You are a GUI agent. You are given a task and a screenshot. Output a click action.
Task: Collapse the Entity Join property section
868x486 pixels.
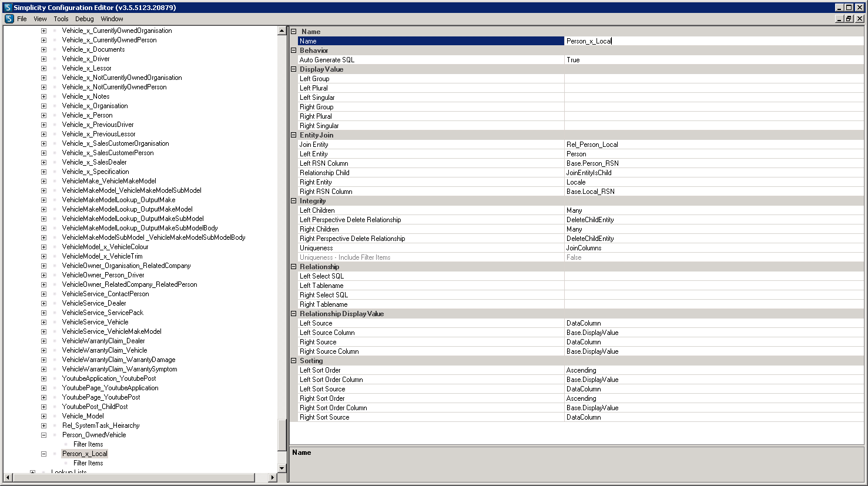click(294, 135)
